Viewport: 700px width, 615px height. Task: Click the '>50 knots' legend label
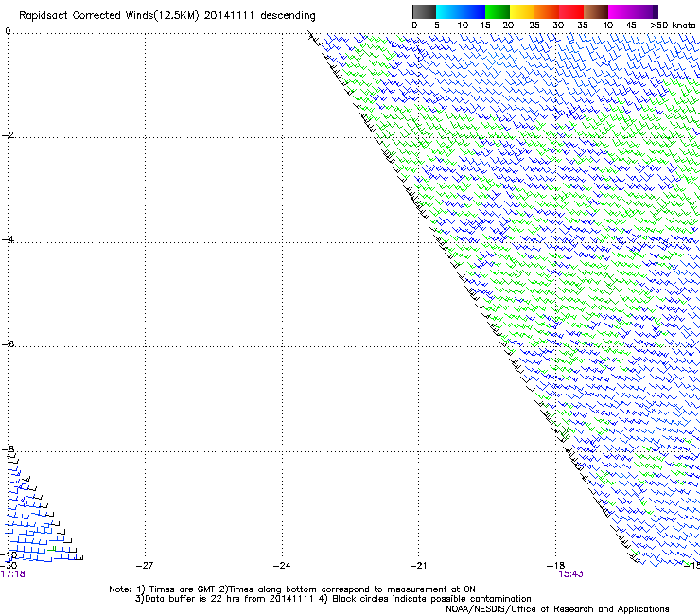pos(673,26)
